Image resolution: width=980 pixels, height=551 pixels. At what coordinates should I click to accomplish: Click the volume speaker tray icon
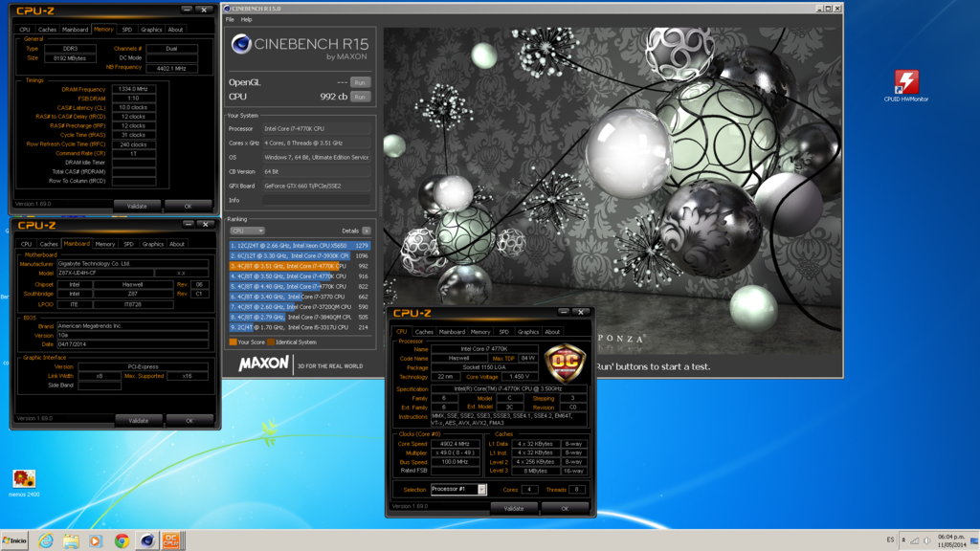[x=926, y=540]
